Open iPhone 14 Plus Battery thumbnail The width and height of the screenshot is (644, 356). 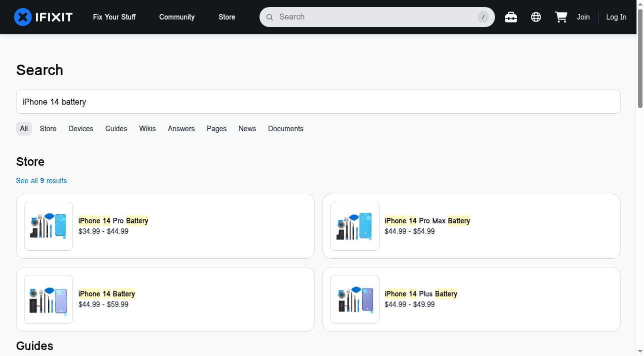[x=355, y=299]
